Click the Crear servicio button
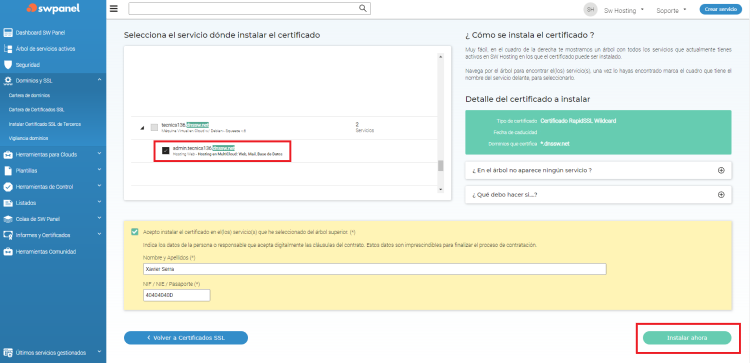The width and height of the screenshot is (750, 363). click(x=721, y=10)
